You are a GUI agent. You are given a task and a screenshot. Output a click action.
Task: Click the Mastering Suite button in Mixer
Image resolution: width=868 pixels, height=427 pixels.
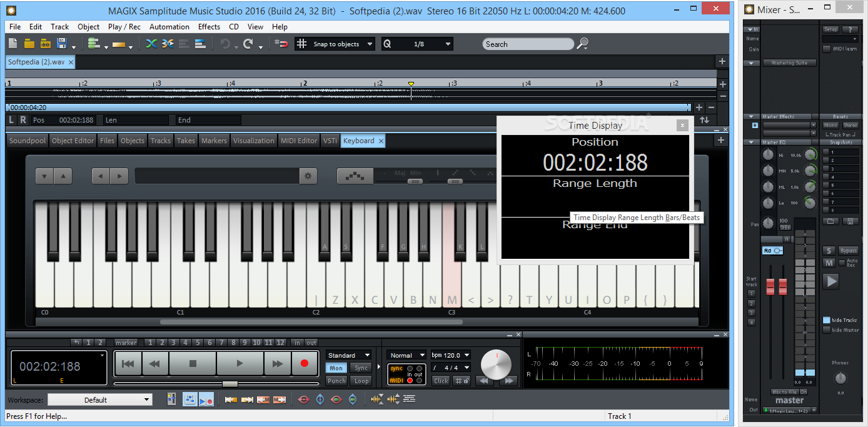pos(789,63)
